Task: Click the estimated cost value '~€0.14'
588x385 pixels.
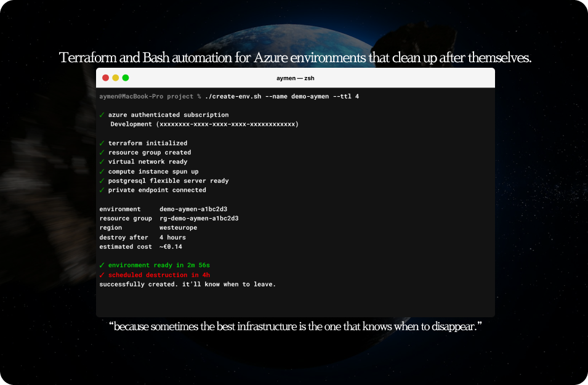Action: (171, 247)
